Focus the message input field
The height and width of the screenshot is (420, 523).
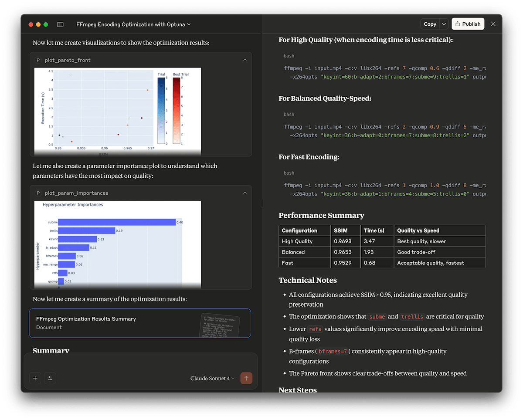click(x=140, y=362)
